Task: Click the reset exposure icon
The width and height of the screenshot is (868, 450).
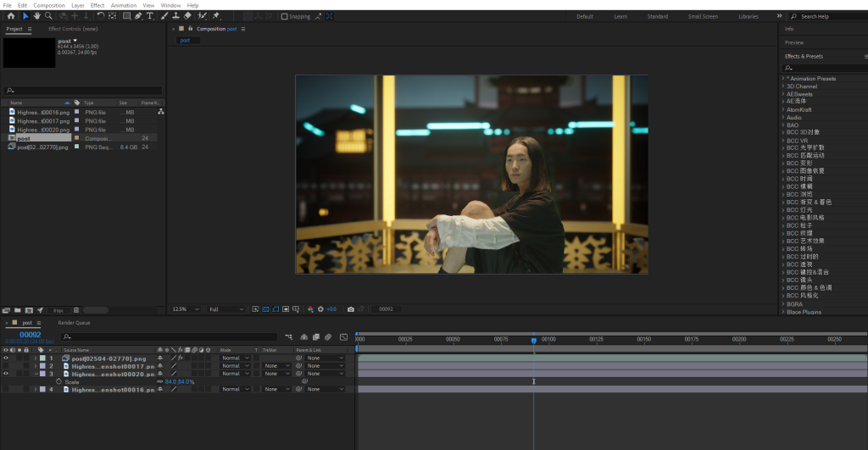Action: click(320, 308)
